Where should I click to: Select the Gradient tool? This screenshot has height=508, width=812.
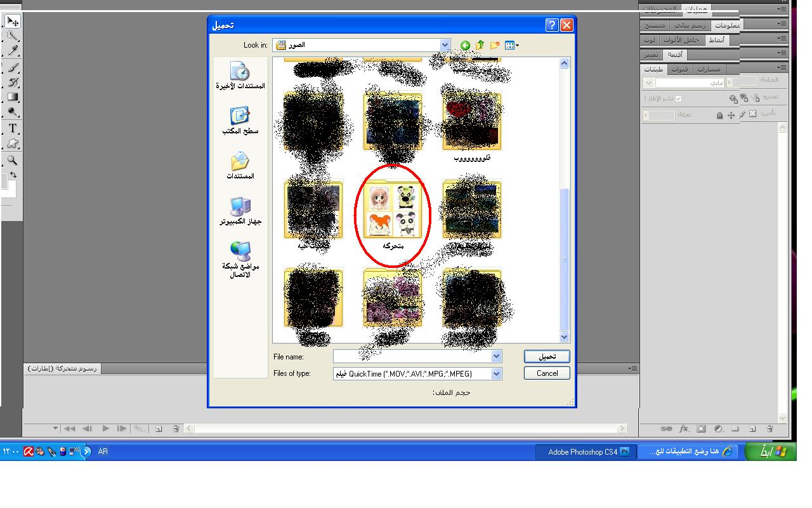(x=12, y=97)
